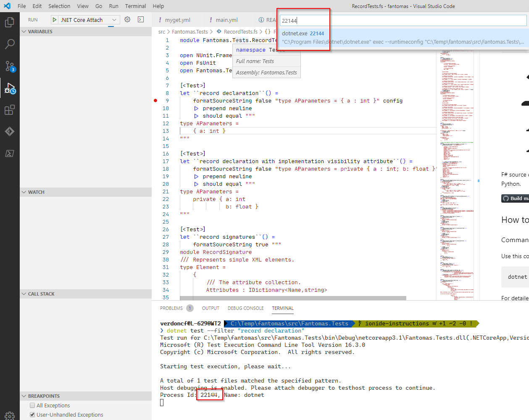Screen dimensions: 529x420
Task: Enable All Exceptions breakpoint checkbox
Action: click(32, 405)
